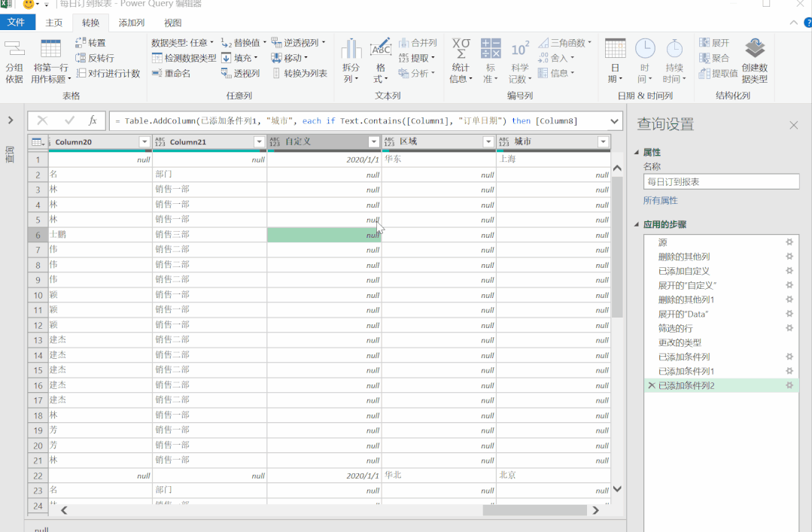The height and width of the screenshot is (532, 812).
Task: Cancel formula edit with X button
Action: 42,120
